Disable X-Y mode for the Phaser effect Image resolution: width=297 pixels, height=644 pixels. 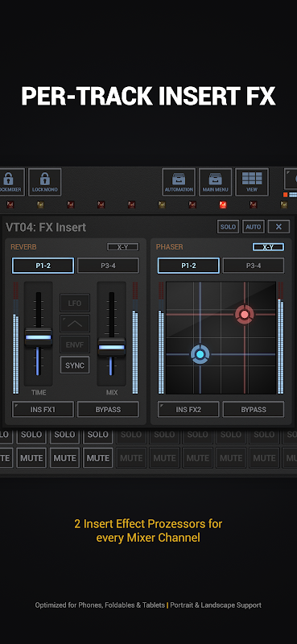[x=268, y=247]
